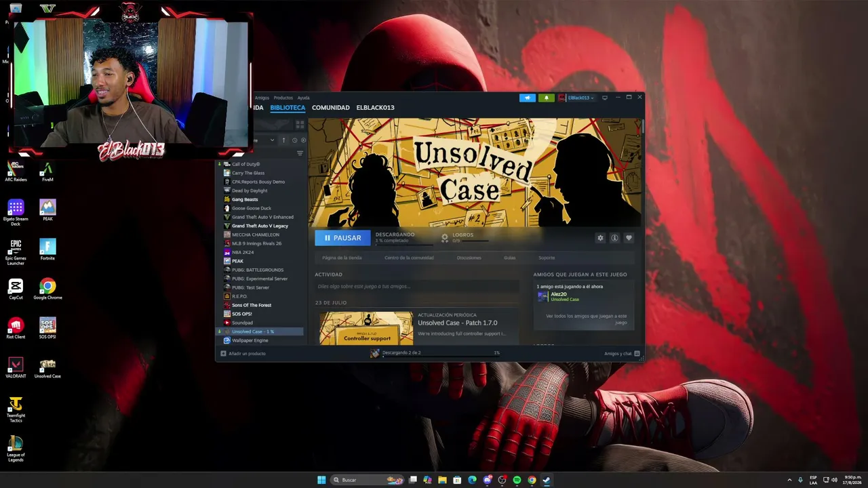Click the bottom Descargando 2 de 2 progress bar
The width and height of the screenshot is (868, 488).
tap(441, 357)
